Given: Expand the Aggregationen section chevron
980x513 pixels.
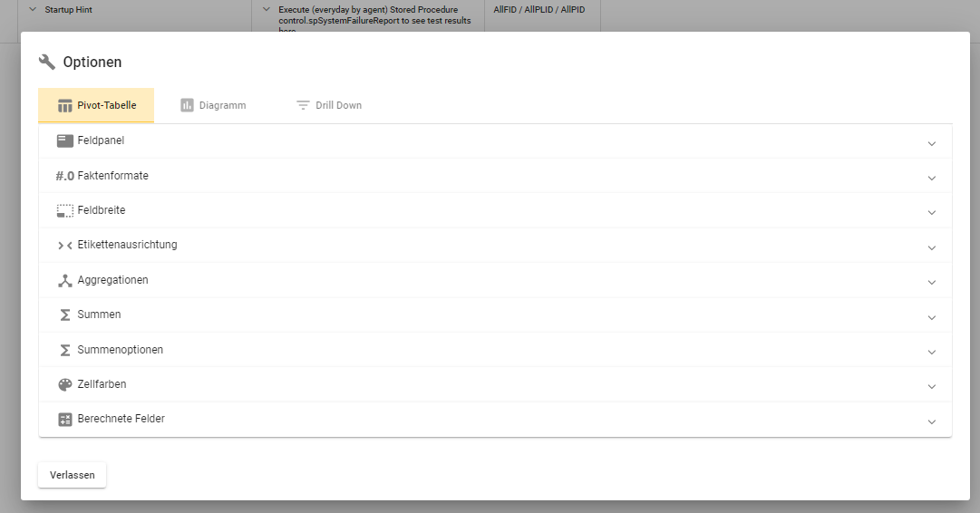Looking at the screenshot, I should [931, 282].
